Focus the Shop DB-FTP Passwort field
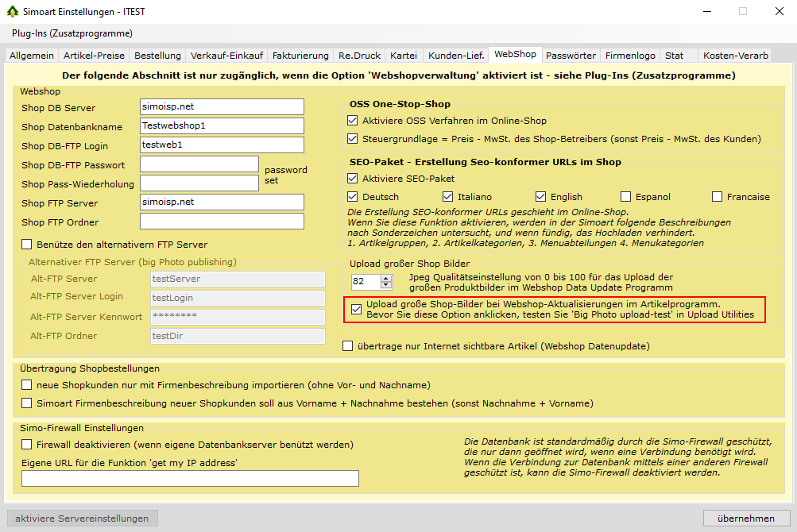 [x=199, y=164]
